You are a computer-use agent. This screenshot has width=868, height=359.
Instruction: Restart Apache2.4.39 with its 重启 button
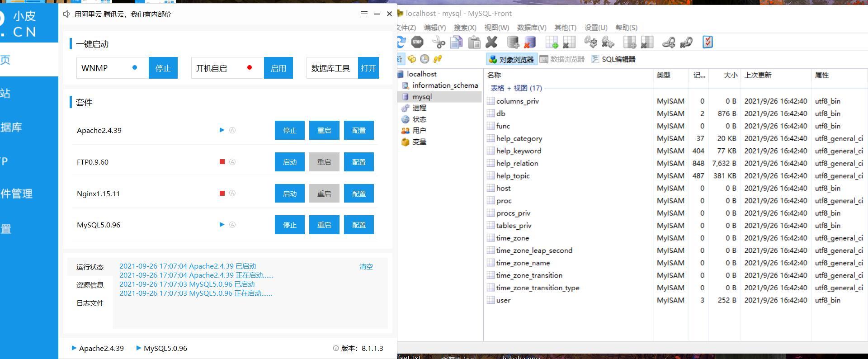pos(324,130)
